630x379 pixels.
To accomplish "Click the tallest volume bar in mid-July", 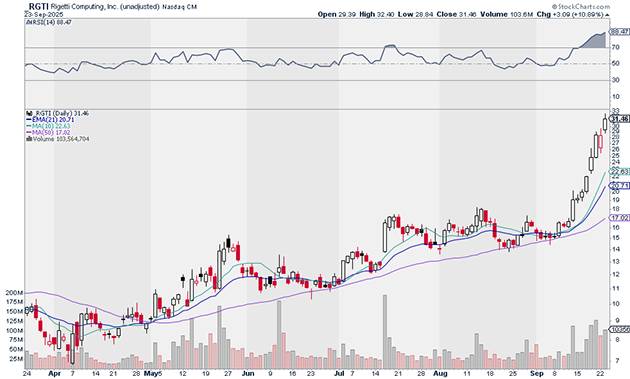I will [x=385, y=332].
